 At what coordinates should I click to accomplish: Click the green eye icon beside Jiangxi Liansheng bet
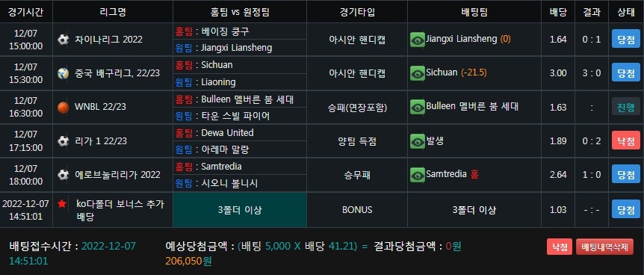(418, 40)
